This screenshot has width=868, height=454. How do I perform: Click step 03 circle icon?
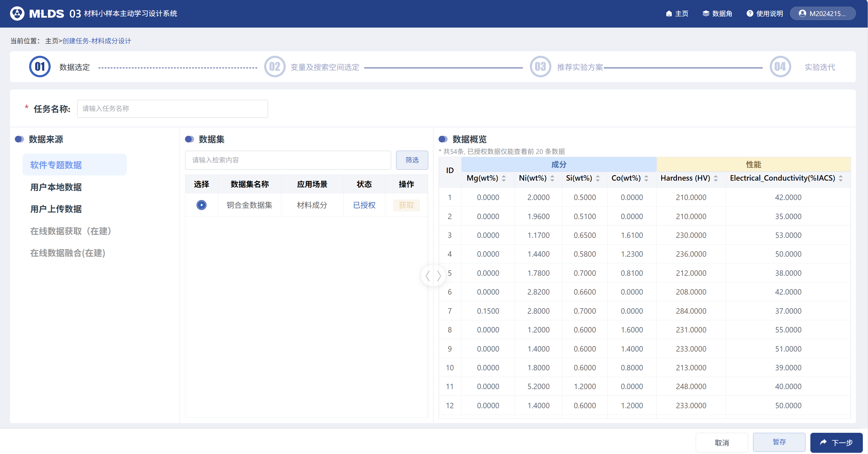[x=540, y=67]
